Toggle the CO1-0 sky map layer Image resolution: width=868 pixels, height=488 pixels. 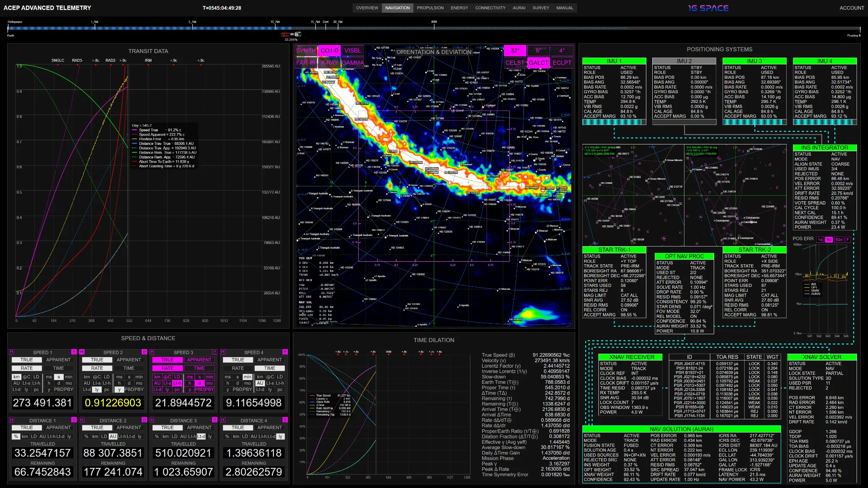[329, 51]
